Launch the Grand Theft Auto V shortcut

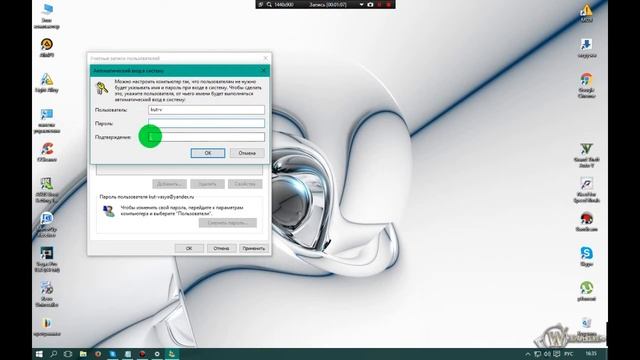[587, 155]
